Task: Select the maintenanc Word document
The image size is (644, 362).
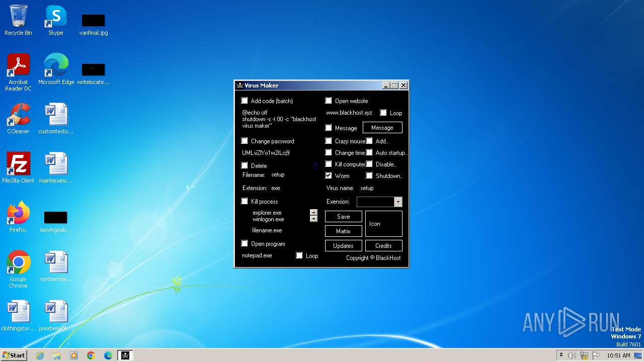Action: (x=56, y=168)
